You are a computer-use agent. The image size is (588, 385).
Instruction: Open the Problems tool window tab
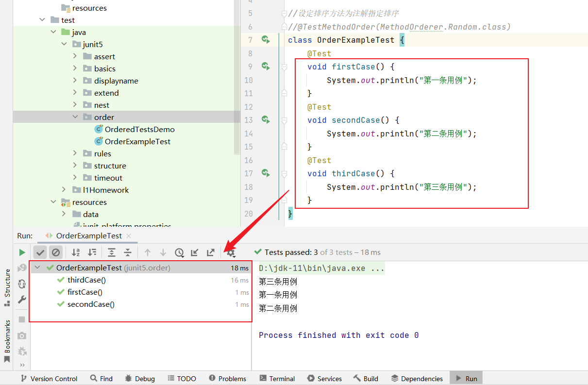227,379
